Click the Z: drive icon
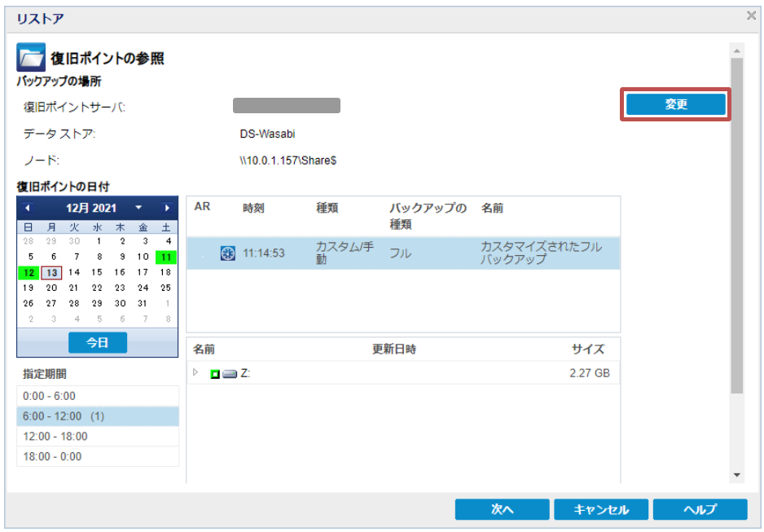This screenshot has width=764, height=532. click(230, 374)
